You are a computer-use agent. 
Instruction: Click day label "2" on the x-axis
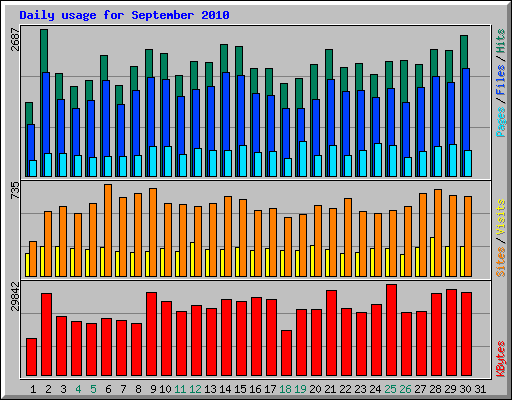point(48,389)
